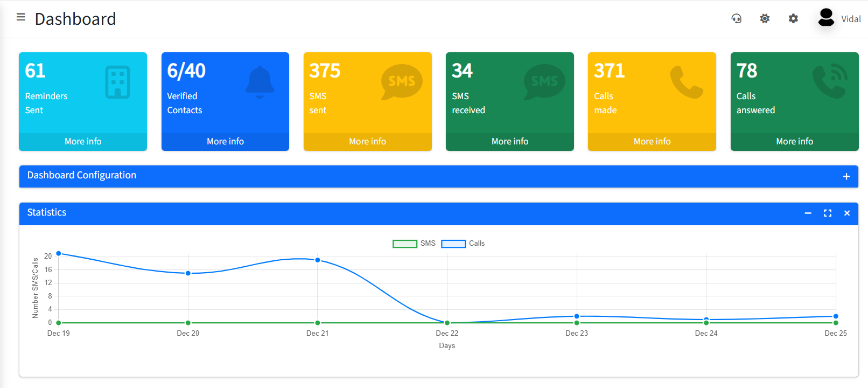Click the Vidal user avatar
The width and height of the screenshot is (868, 388).
pyautogui.click(x=826, y=18)
